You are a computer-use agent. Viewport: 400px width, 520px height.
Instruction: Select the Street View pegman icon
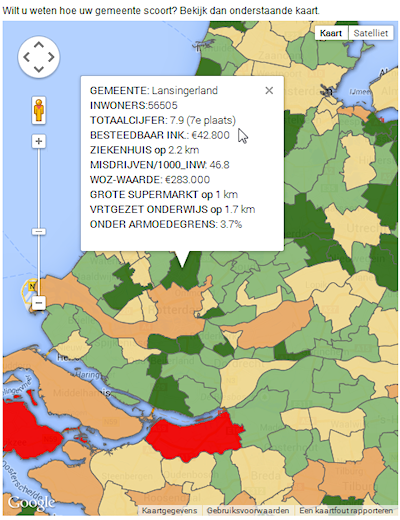pyautogui.click(x=39, y=110)
